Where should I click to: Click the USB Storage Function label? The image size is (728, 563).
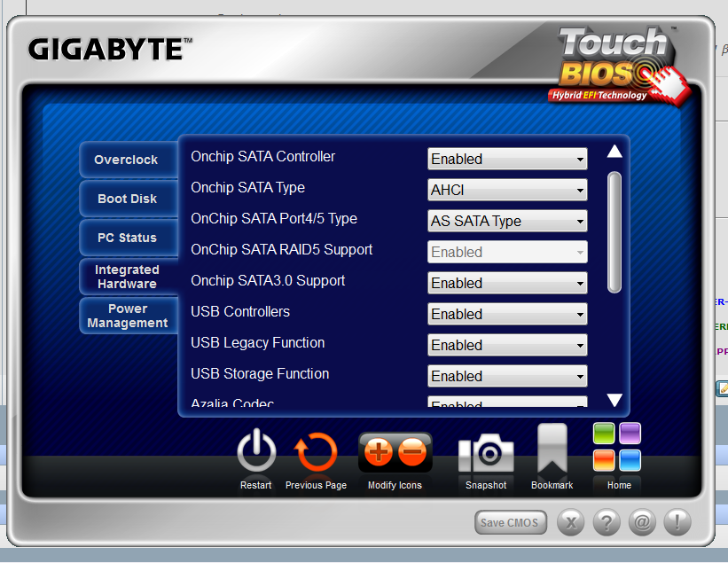click(x=260, y=374)
